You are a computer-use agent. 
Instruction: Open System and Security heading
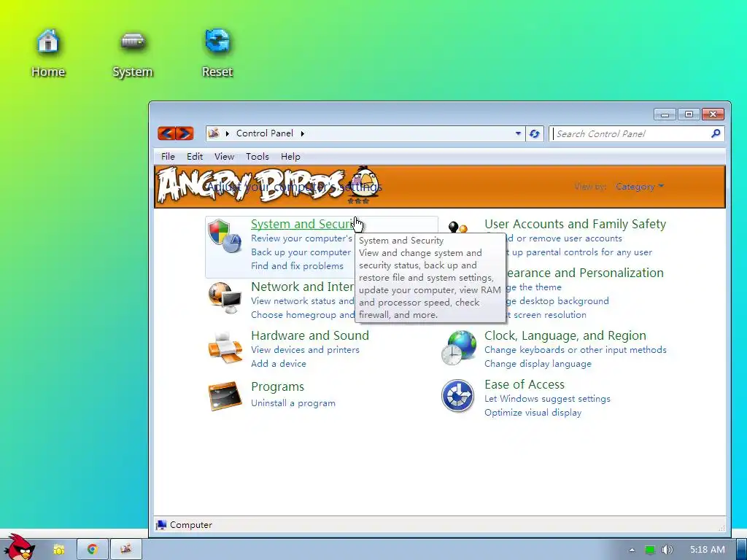303,224
